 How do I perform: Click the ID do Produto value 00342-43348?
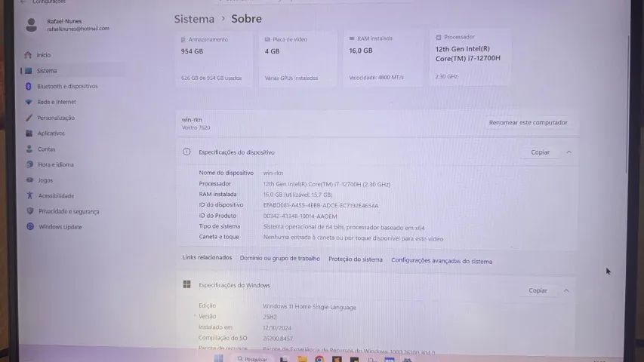[300, 216]
